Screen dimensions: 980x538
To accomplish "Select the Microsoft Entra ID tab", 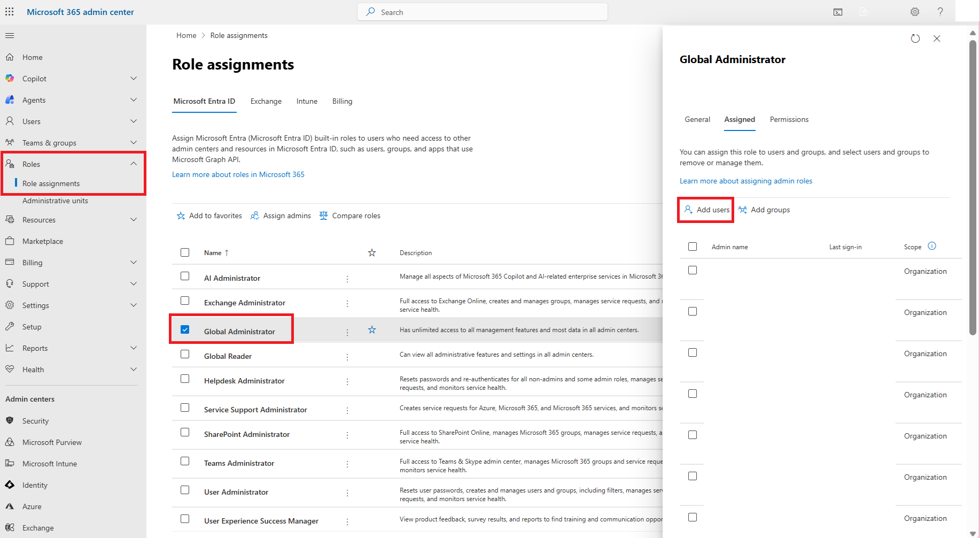I will tap(204, 101).
